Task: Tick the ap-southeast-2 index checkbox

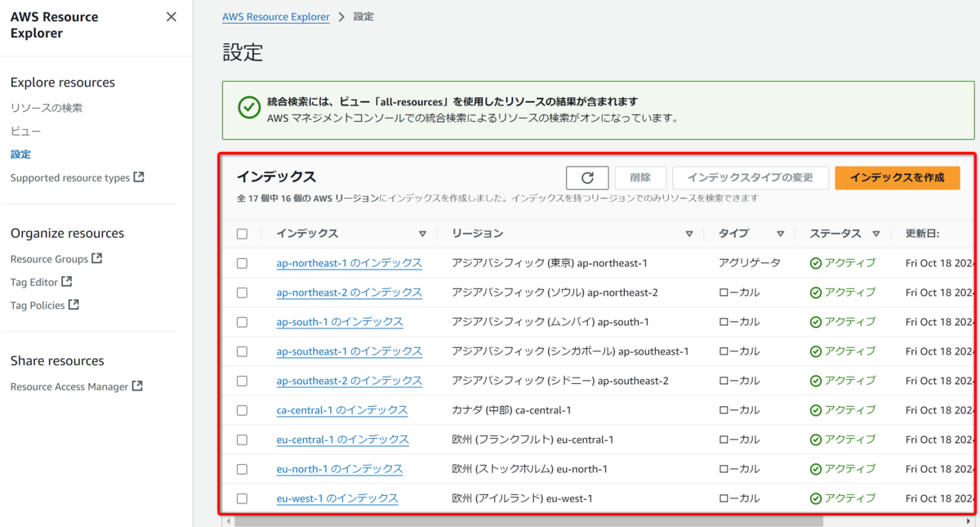Action: pyautogui.click(x=242, y=381)
